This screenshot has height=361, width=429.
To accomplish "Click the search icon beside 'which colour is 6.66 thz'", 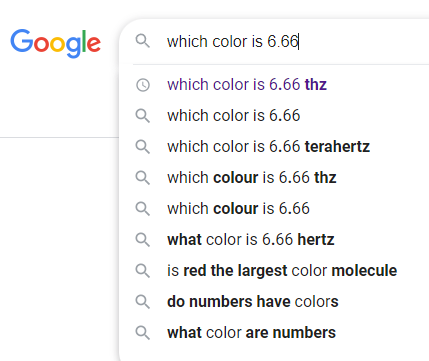I will point(143,178).
